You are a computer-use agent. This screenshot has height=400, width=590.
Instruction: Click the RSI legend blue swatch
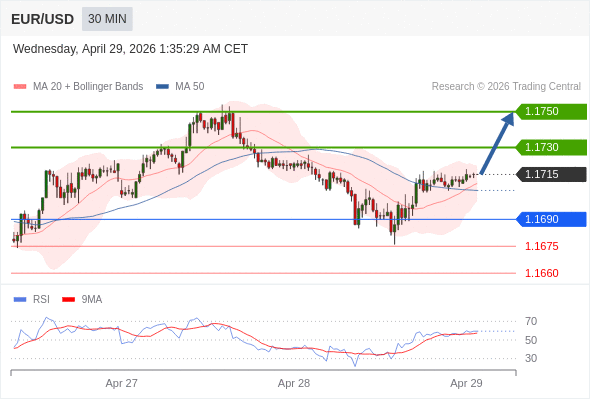20,300
